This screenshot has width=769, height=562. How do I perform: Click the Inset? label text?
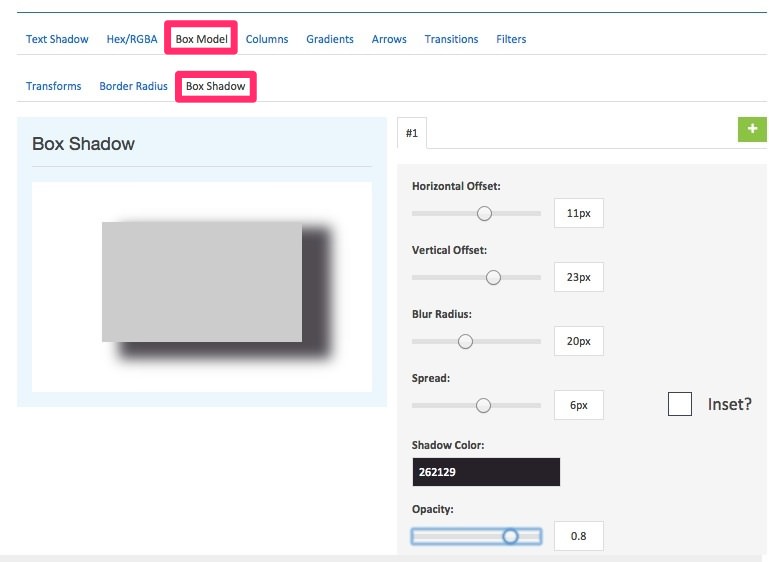click(x=729, y=404)
